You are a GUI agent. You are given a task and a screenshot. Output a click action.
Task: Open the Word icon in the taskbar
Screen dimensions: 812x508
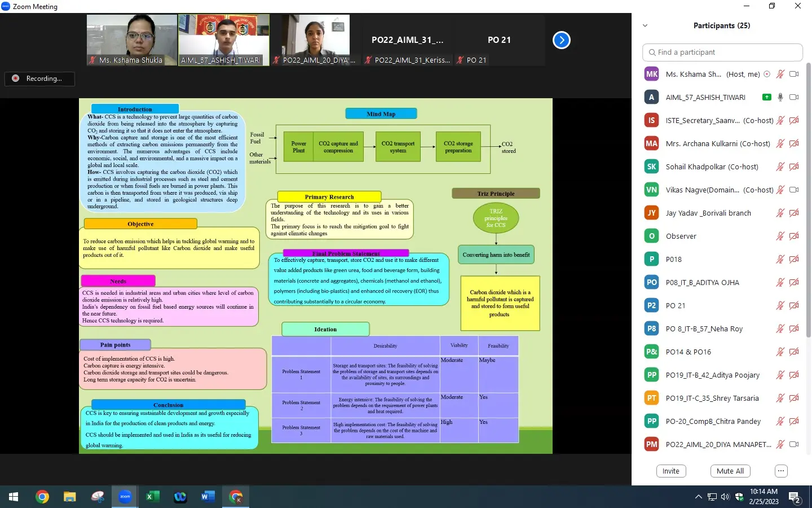coord(208,497)
